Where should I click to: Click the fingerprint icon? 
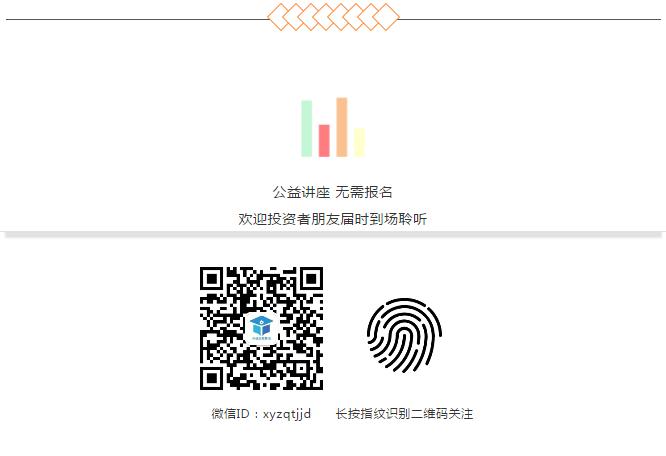click(x=404, y=335)
